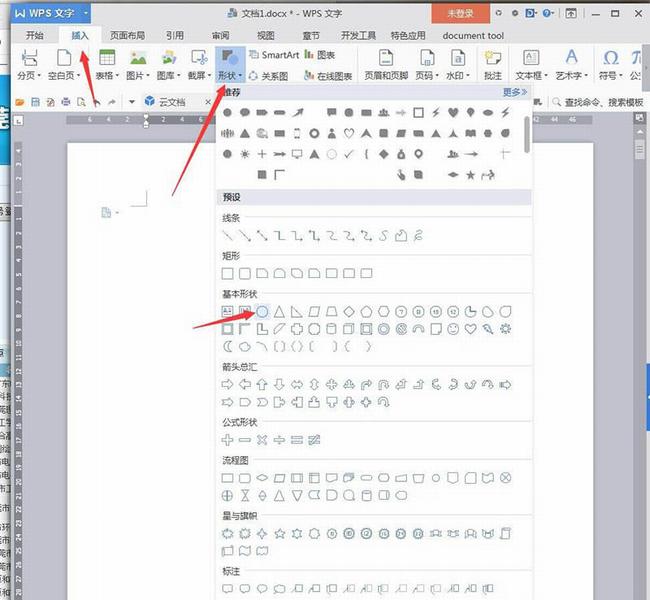Select the plain rectangle in 矩形

click(227, 273)
